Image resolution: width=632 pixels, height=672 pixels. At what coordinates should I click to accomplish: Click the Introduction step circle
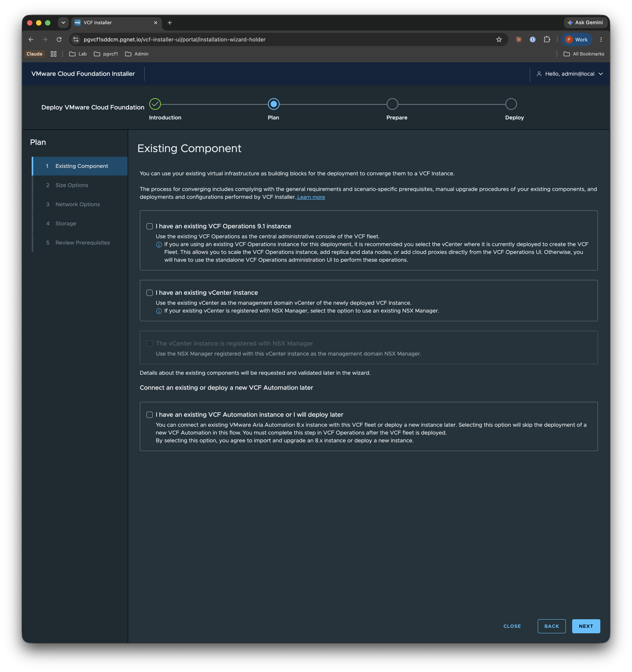tap(155, 104)
